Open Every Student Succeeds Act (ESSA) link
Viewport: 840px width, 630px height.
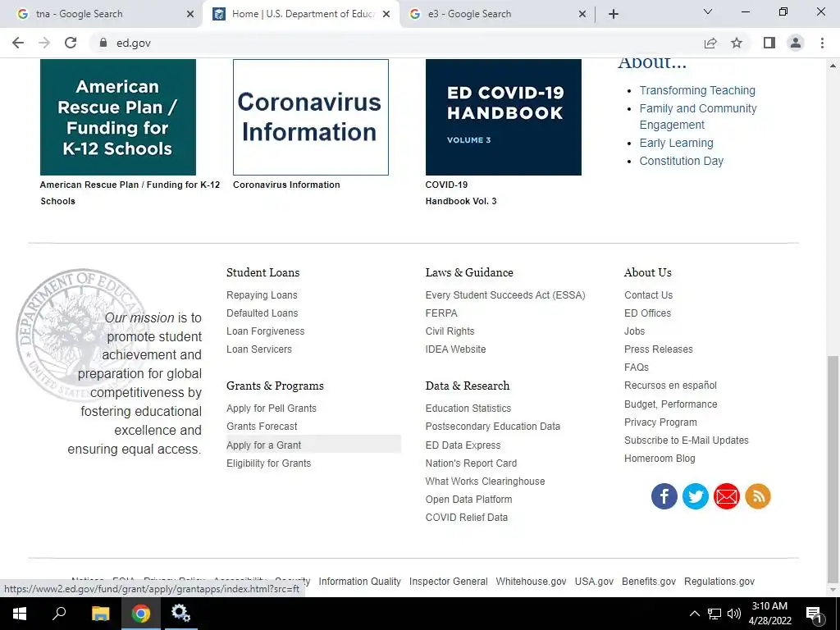[505, 294]
